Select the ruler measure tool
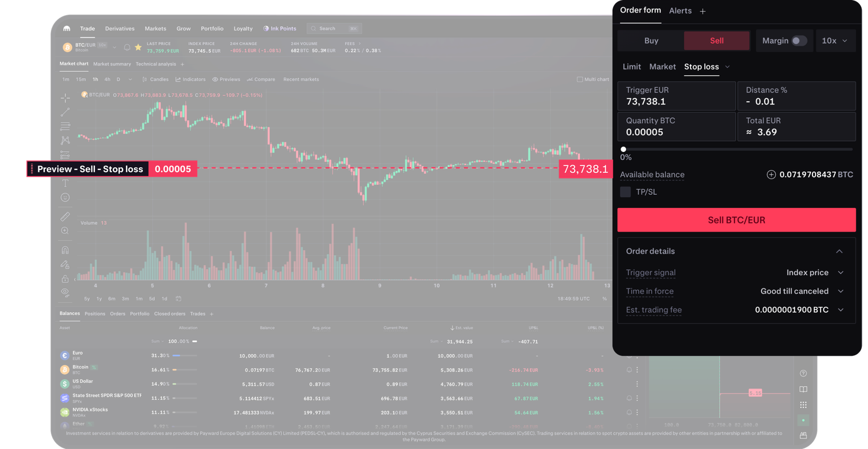868x449 pixels. point(65,216)
